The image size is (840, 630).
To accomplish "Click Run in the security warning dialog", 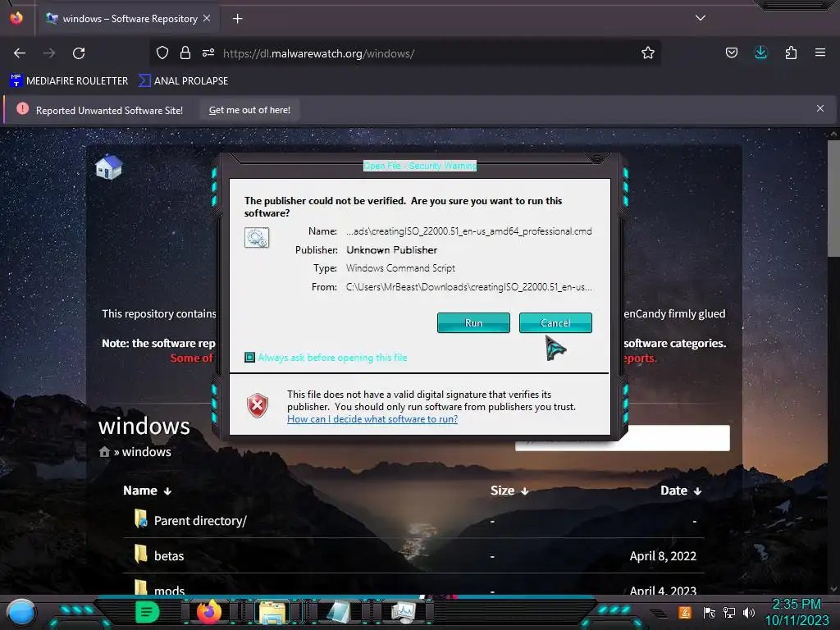I will (473, 323).
